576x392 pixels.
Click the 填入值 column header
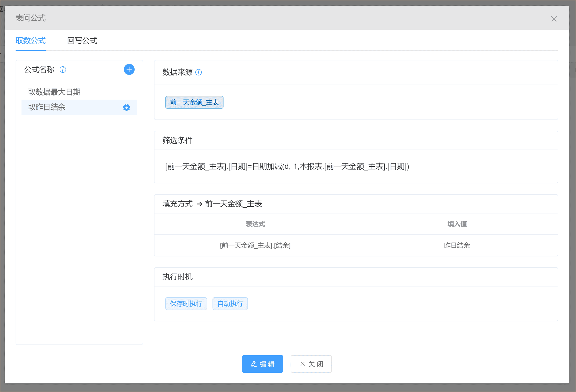pyautogui.click(x=457, y=224)
